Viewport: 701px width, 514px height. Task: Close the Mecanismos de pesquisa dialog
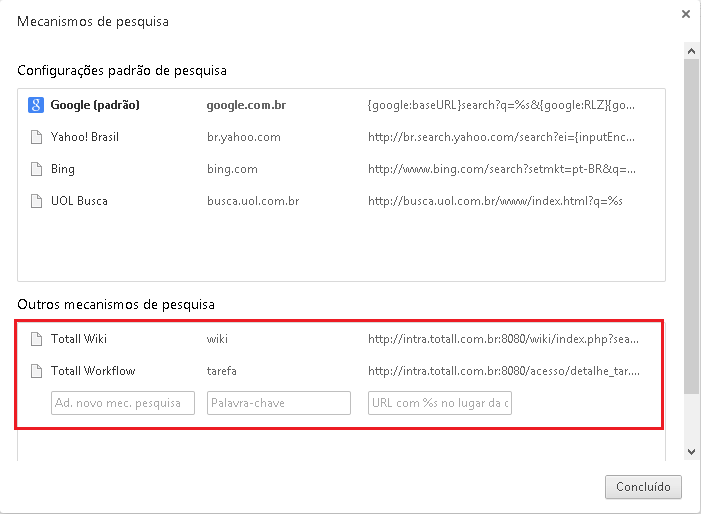tap(686, 14)
